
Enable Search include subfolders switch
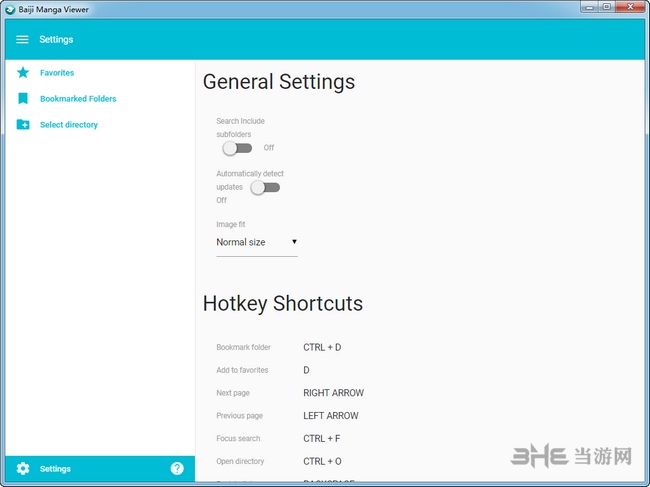click(x=237, y=148)
